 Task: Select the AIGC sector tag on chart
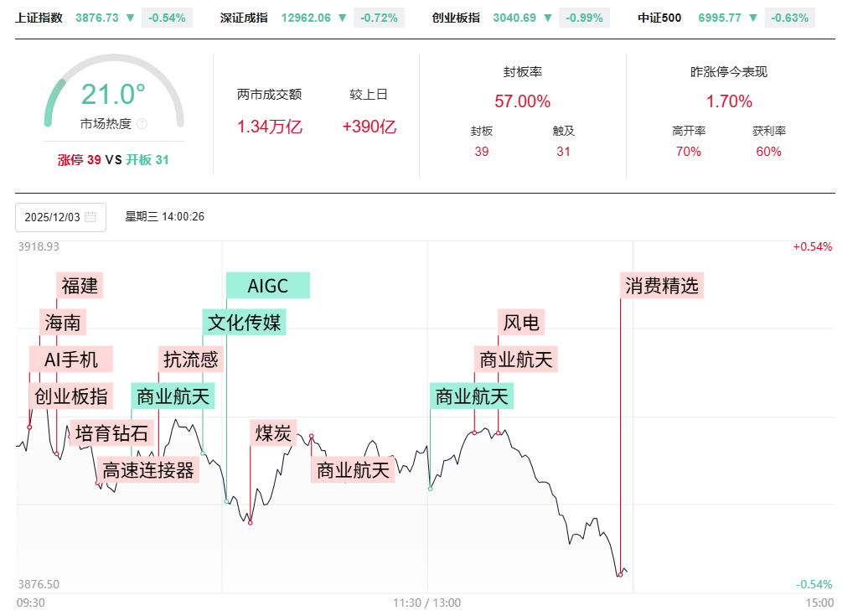click(268, 286)
